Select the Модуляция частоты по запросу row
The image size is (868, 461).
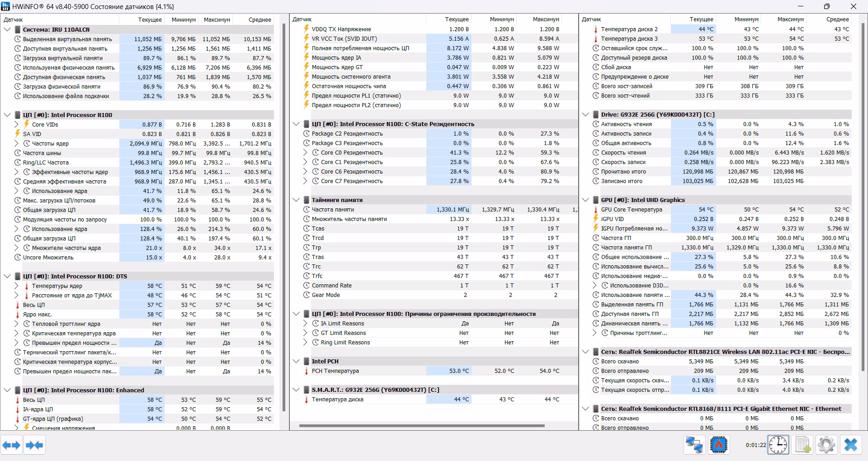click(137, 220)
